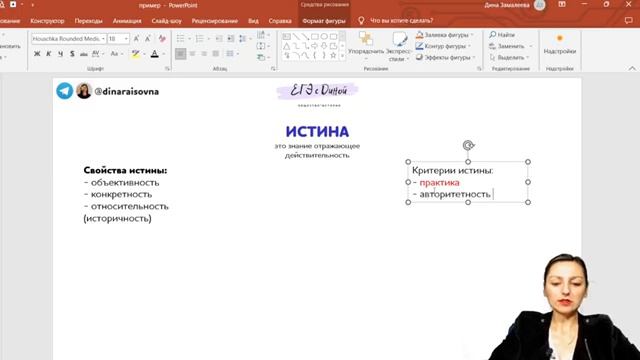Convert to SmartArt icon
This screenshot has width=640, height=360.
(262, 58)
